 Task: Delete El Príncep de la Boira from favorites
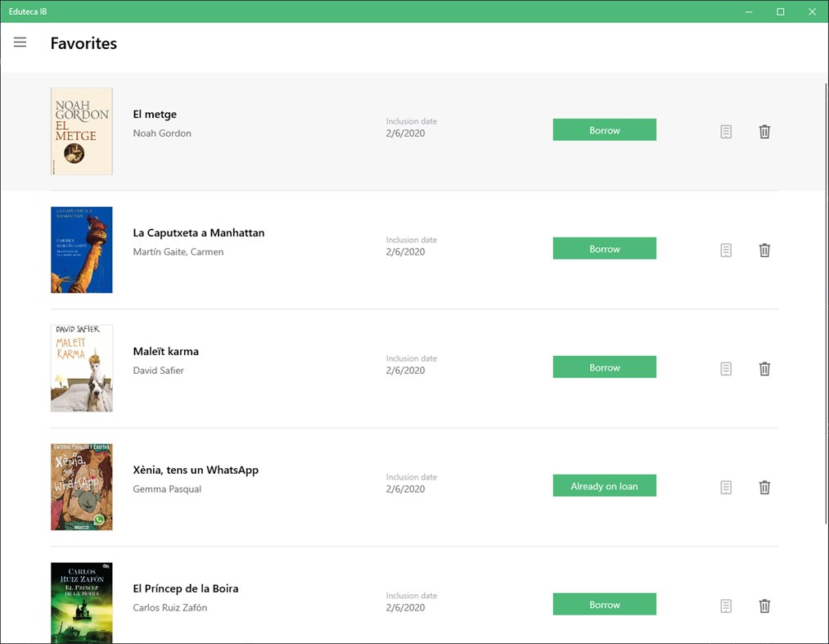point(764,606)
